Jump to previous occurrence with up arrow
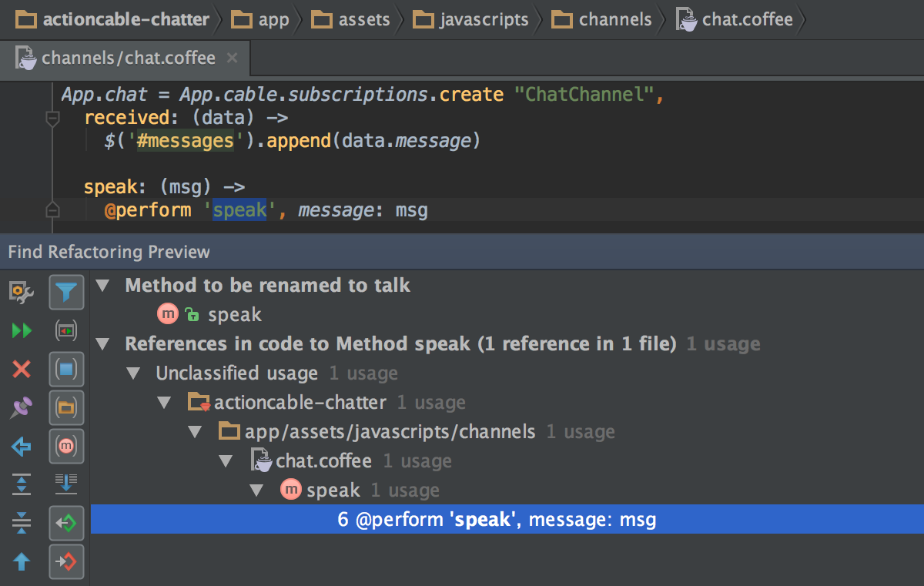Viewport: 924px width, 586px height. point(22,561)
